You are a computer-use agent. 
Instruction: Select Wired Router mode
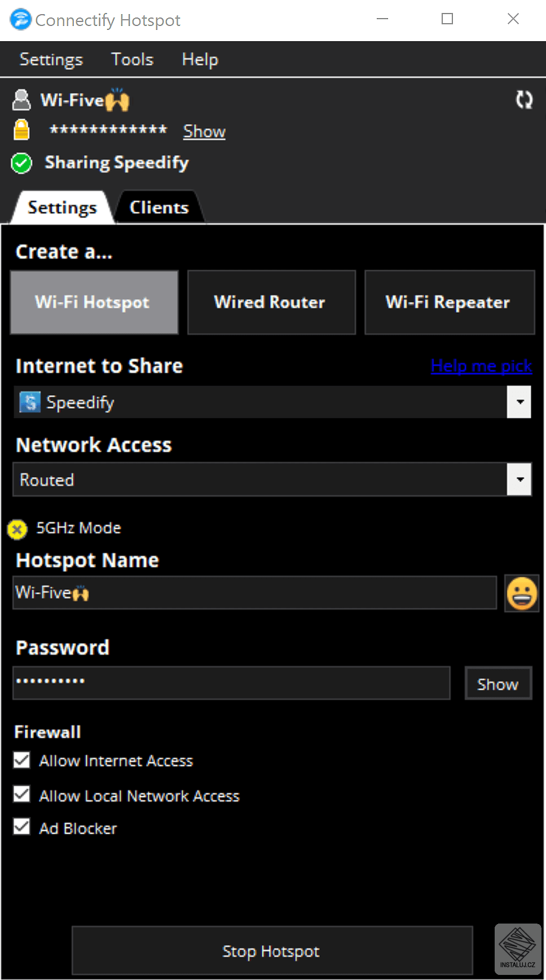271,302
